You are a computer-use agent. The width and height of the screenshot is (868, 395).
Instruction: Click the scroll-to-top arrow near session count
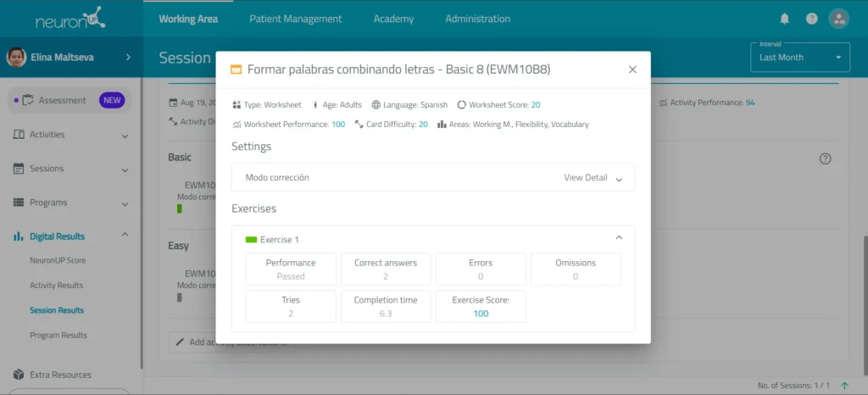(845, 386)
